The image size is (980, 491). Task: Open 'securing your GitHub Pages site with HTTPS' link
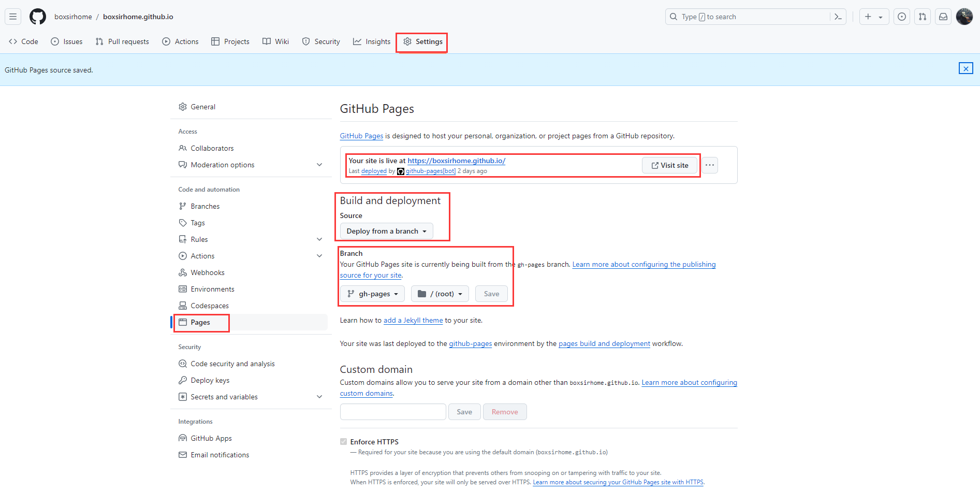coord(618,482)
